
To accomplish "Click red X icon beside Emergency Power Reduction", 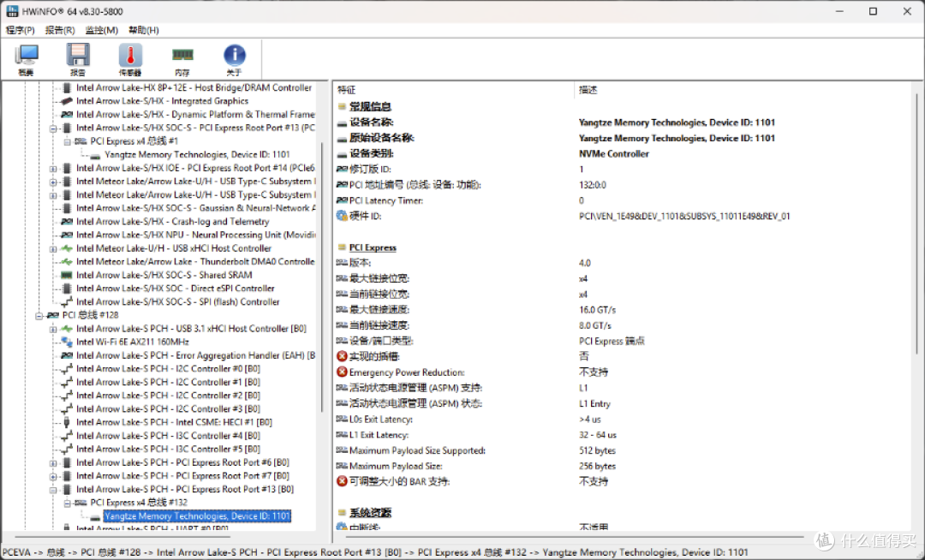I will click(342, 372).
